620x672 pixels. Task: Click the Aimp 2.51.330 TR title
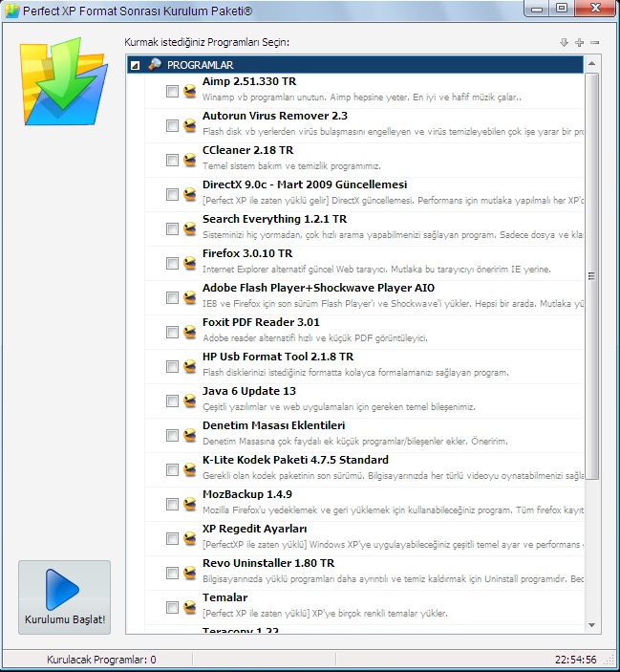click(249, 81)
